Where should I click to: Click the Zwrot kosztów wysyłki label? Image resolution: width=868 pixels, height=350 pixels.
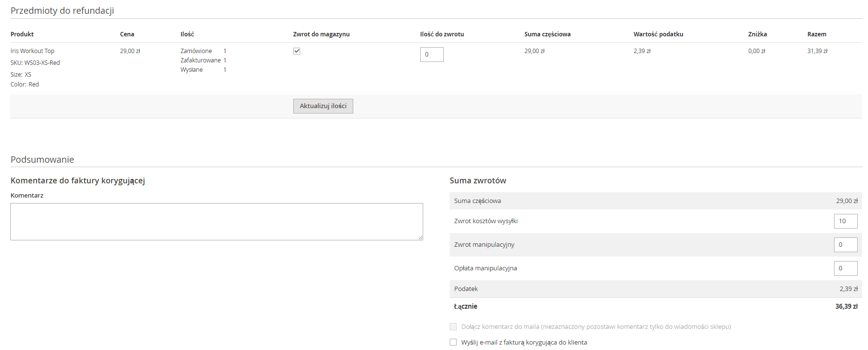tap(486, 221)
